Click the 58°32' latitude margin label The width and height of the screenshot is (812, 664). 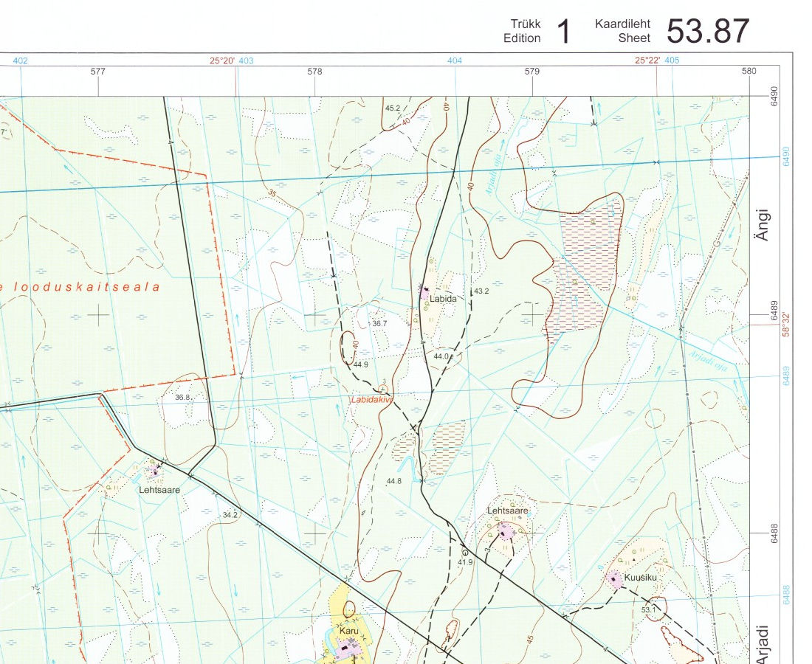point(786,323)
